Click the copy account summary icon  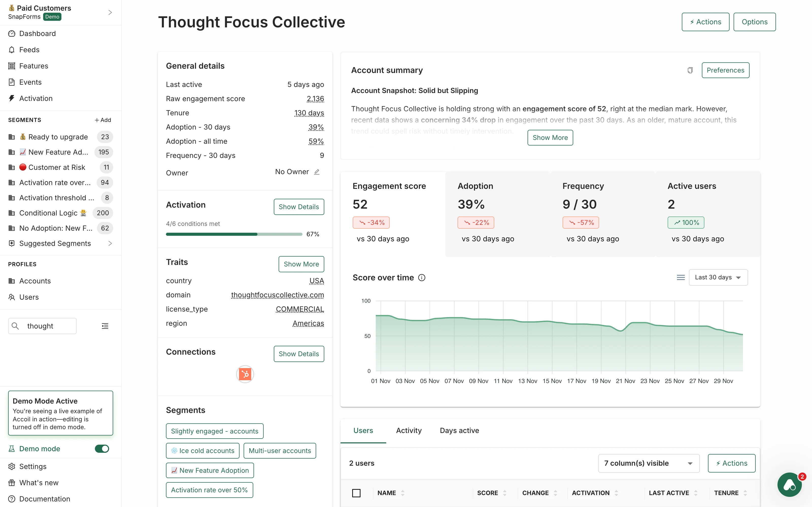tap(690, 70)
